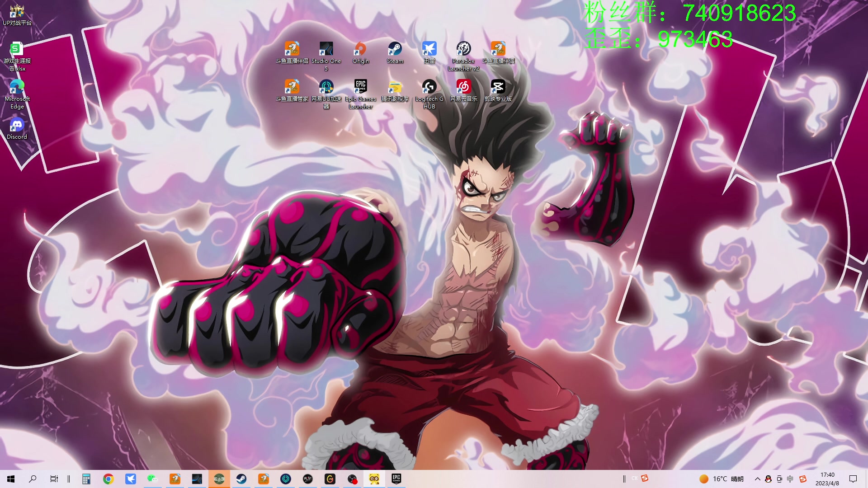The height and width of the screenshot is (488, 868).
Task: Show hidden system tray icons
Action: 758,479
